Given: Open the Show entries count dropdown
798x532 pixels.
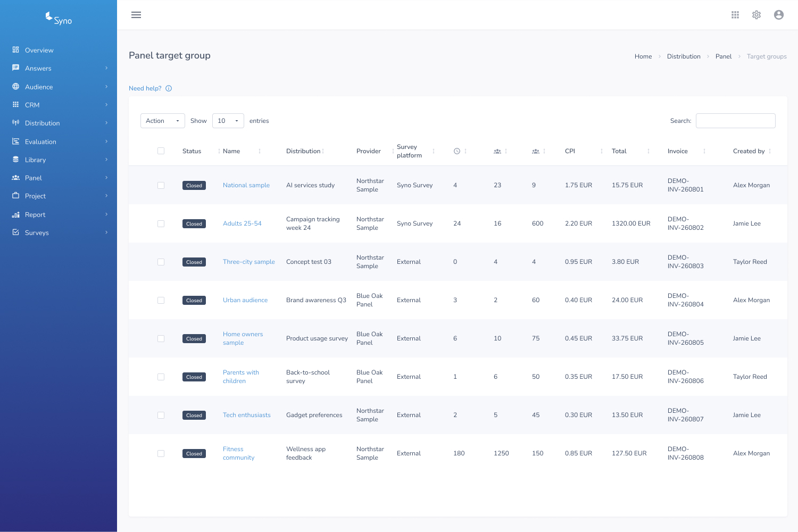Looking at the screenshot, I should 228,121.
